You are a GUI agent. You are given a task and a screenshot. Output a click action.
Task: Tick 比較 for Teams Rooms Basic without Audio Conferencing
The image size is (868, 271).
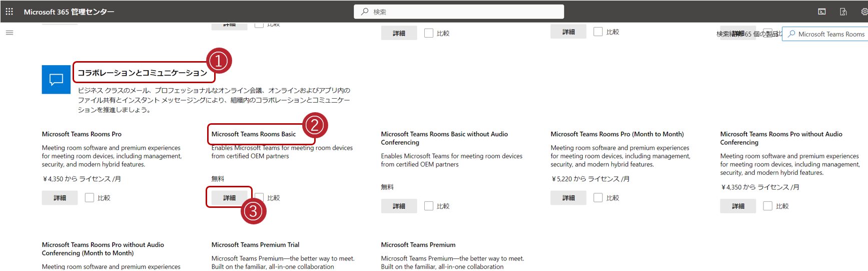coord(429,206)
